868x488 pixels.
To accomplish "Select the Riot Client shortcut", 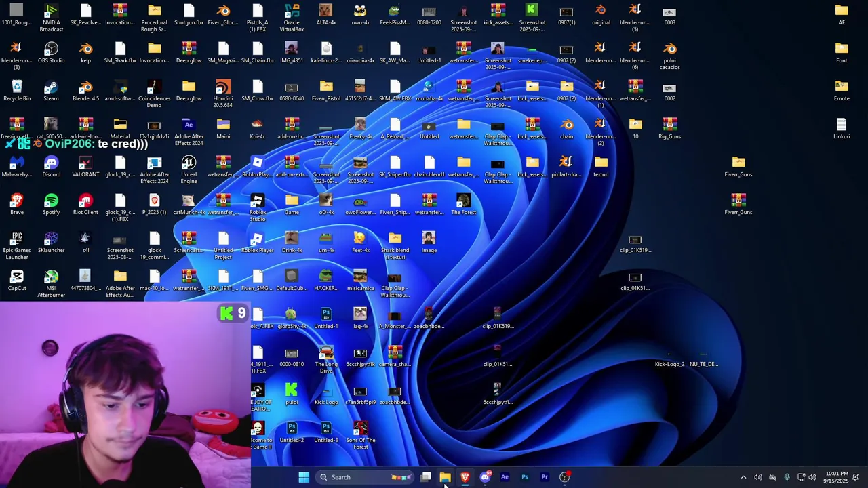I will 85,204.
